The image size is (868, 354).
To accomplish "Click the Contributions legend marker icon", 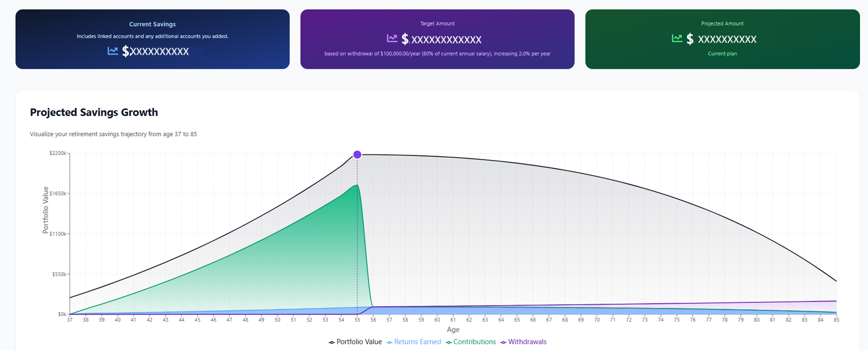I will (449, 342).
